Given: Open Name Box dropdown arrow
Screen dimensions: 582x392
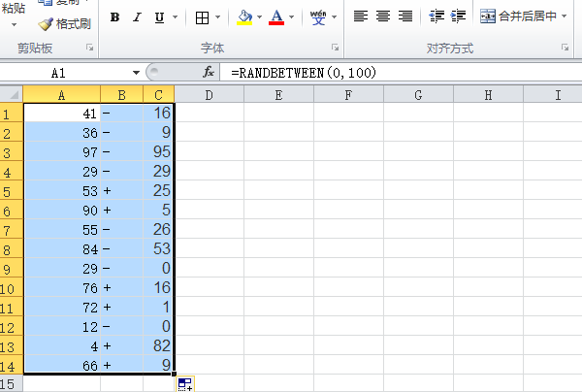Looking at the screenshot, I should 136,73.
